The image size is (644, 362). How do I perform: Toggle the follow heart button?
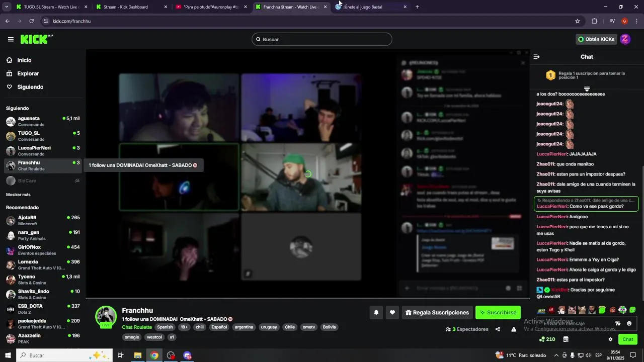click(x=392, y=313)
